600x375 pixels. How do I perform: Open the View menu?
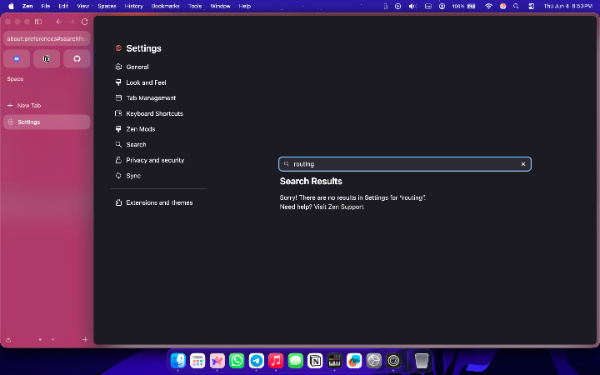(83, 6)
